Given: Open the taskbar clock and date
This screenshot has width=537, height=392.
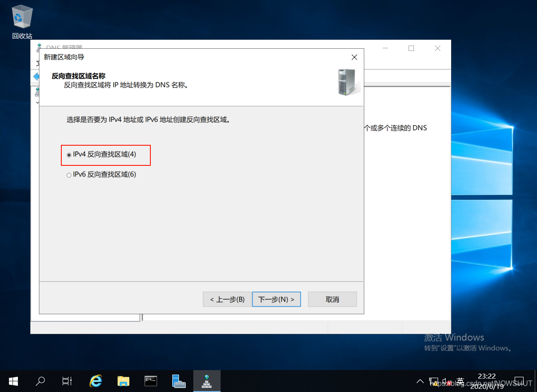Looking at the screenshot, I should click(487, 381).
